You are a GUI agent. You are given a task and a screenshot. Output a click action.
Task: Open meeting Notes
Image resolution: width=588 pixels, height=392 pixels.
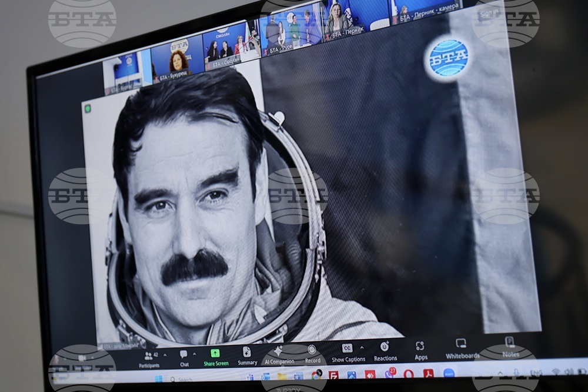tap(510, 347)
